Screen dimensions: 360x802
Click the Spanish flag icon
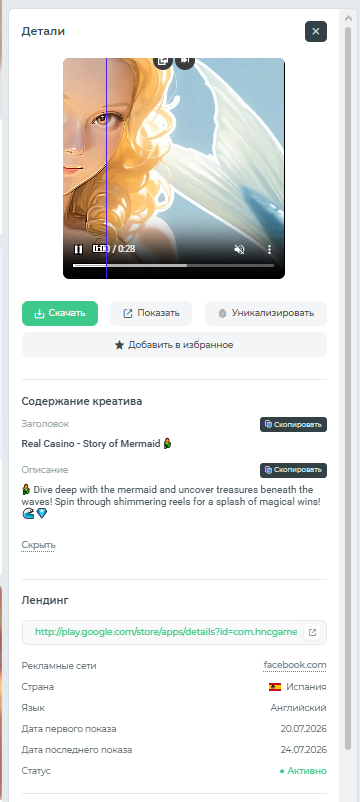(x=275, y=687)
